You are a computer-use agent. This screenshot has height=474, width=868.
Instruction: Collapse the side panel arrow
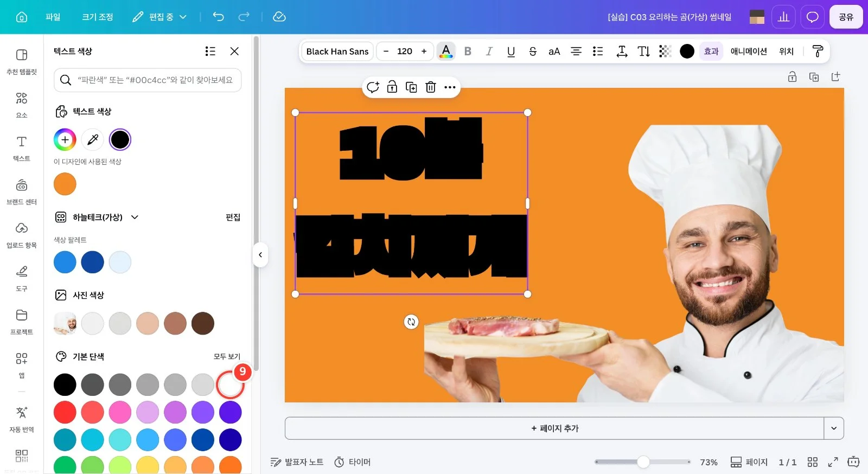[x=260, y=254]
